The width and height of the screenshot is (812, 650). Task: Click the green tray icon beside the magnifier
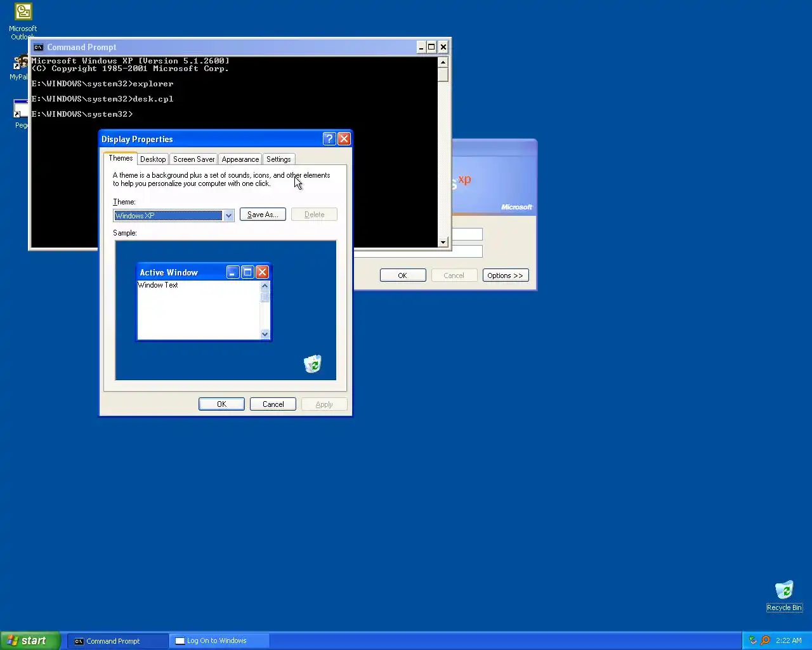click(753, 640)
